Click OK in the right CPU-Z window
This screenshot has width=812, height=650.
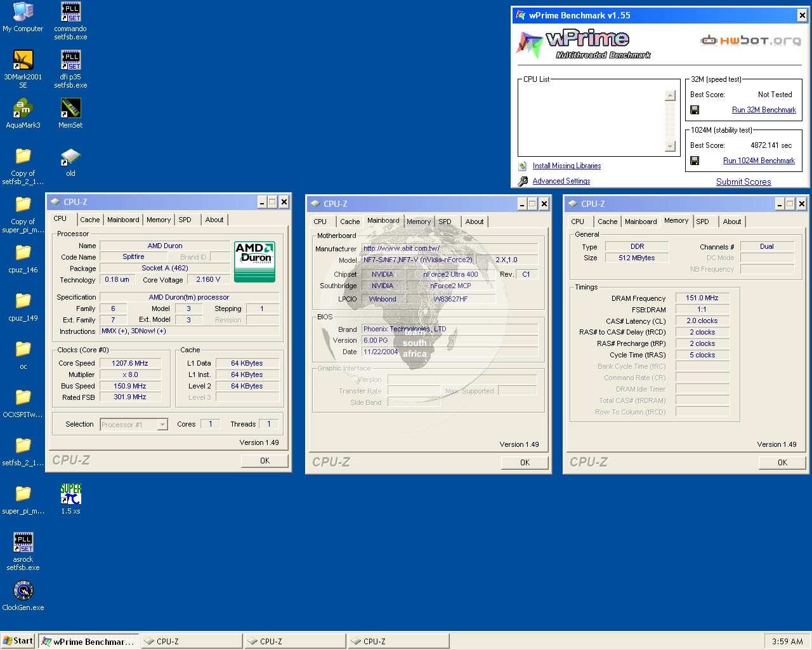point(782,463)
